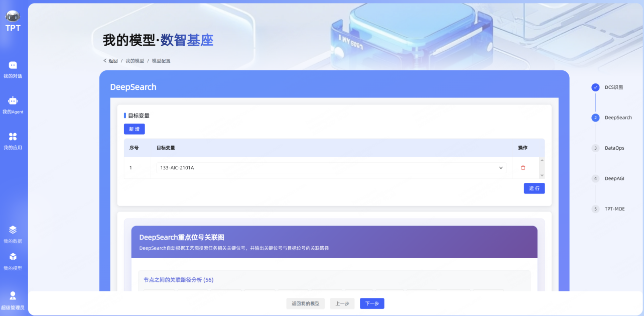Image resolution: width=644 pixels, height=316 pixels.
Task: Click 模型配置 breadcrumb item
Action: [161, 61]
